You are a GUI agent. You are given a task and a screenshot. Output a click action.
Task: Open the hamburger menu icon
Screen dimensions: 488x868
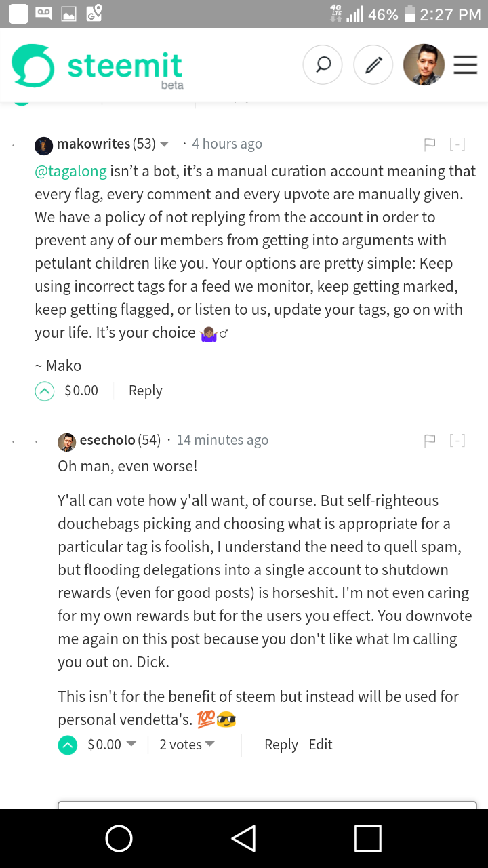[465, 64]
